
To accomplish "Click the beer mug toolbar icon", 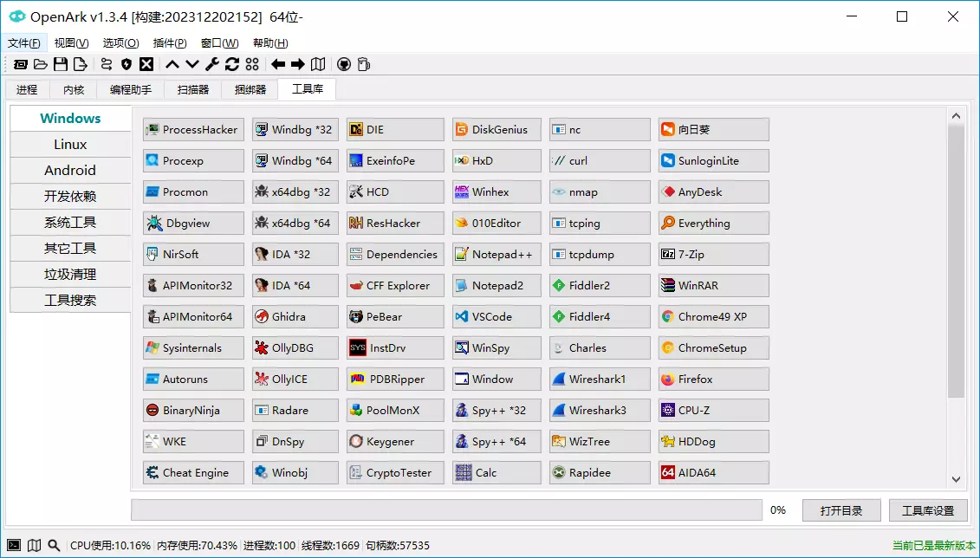I will 364,64.
